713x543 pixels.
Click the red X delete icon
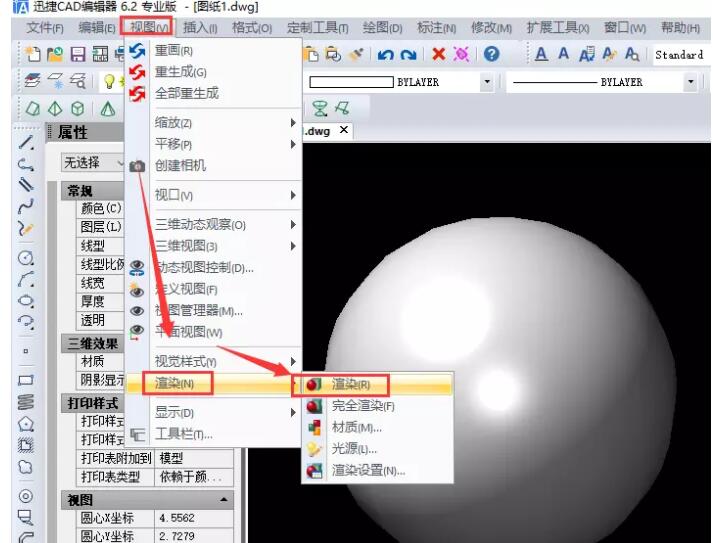point(438,54)
